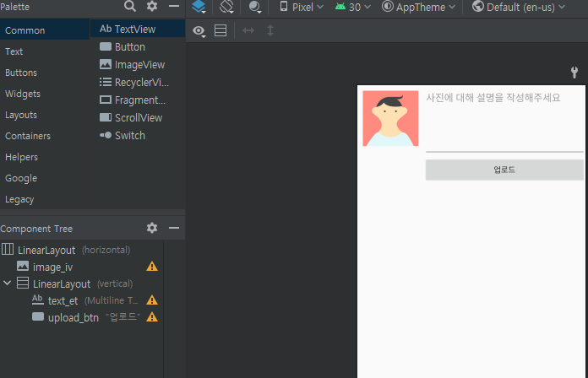
Task: Click the wrench tools icon
Action: (574, 72)
